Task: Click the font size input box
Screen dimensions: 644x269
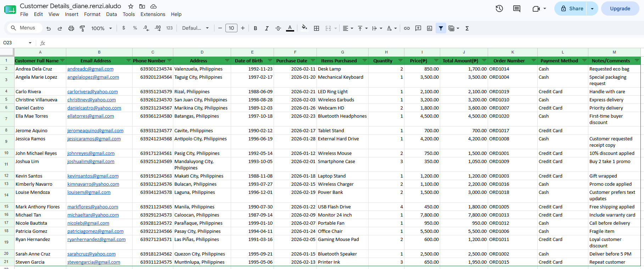Action: tap(231, 28)
